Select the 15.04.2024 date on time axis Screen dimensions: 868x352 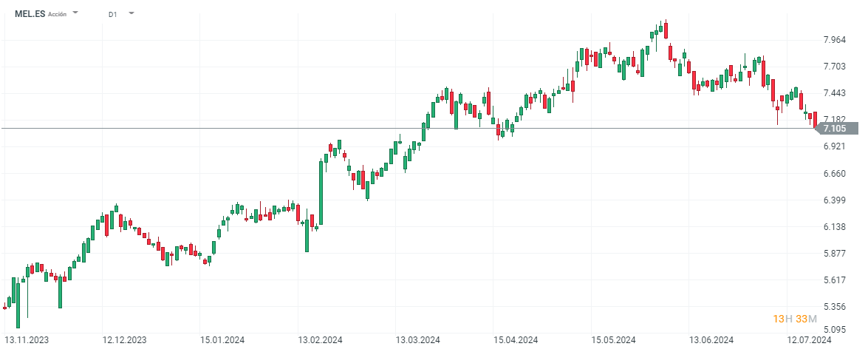click(516, 340)
